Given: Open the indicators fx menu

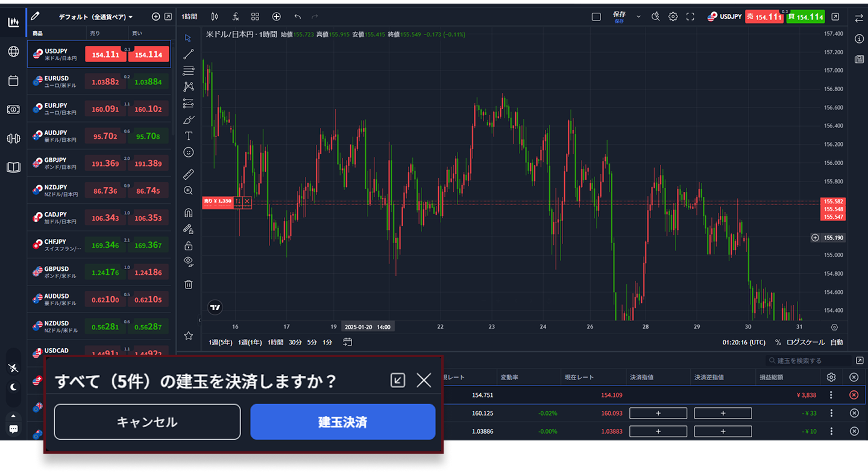Looking at the screenshot, I should tap(236, 17).
